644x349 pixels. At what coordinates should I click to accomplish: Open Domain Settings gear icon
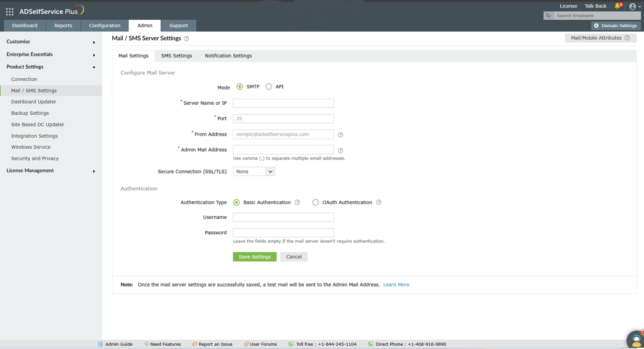coord(596,26)
